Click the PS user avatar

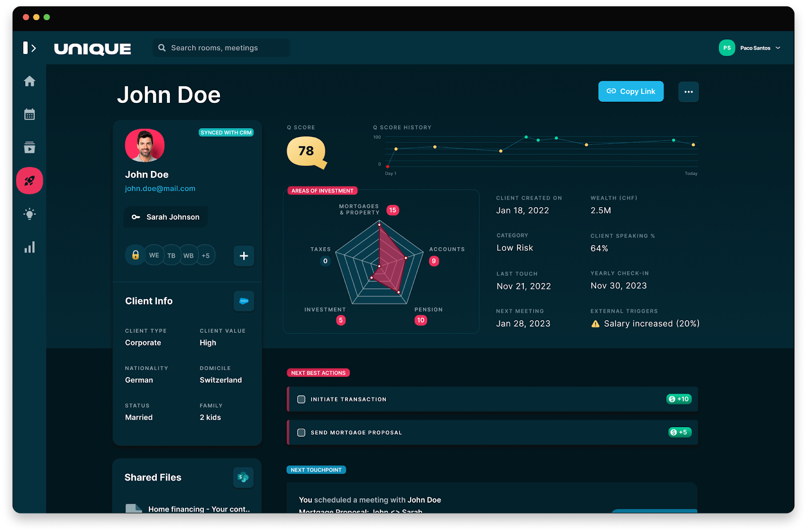727,48
